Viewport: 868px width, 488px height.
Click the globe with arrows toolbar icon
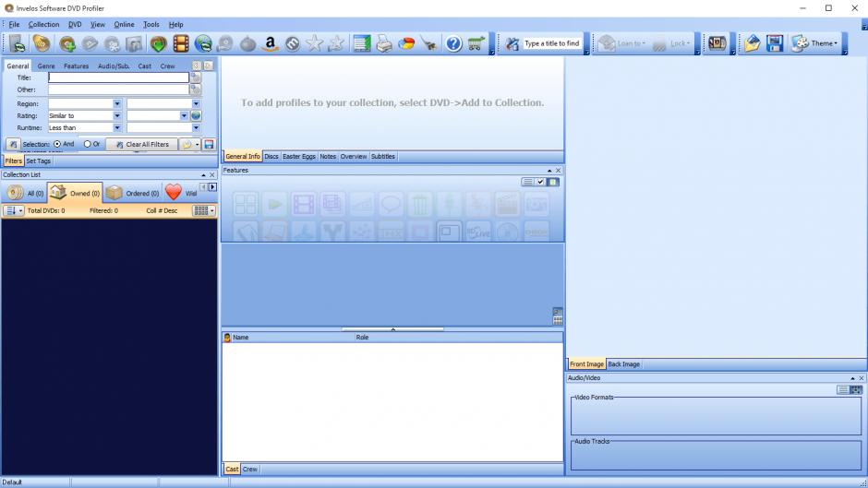click(203, 43)
